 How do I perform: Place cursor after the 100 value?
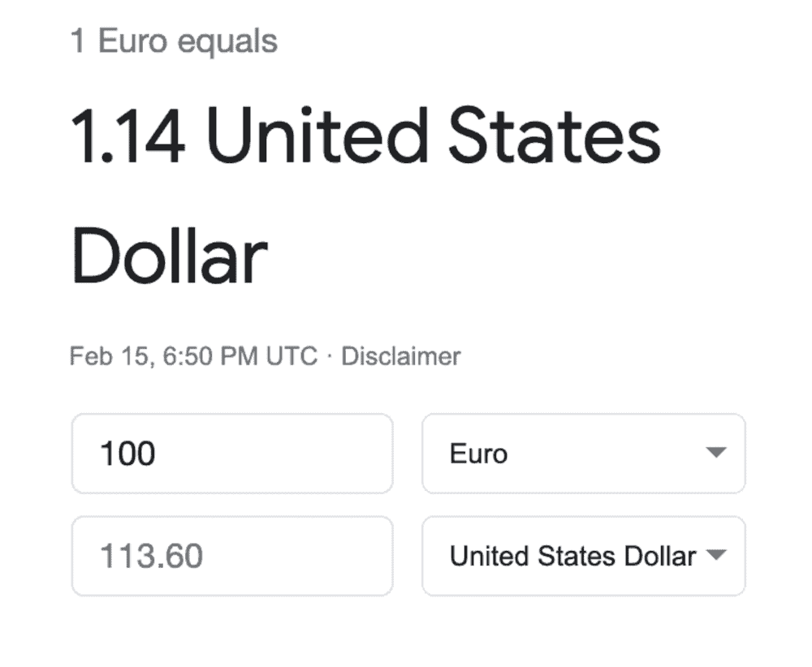click(157, 454)
